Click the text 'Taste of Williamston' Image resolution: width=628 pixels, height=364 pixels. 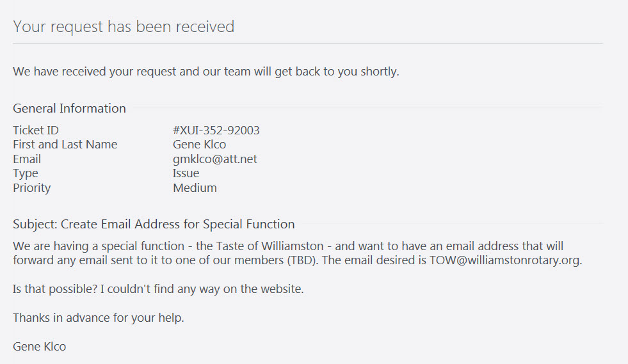(x=270, y=246)
